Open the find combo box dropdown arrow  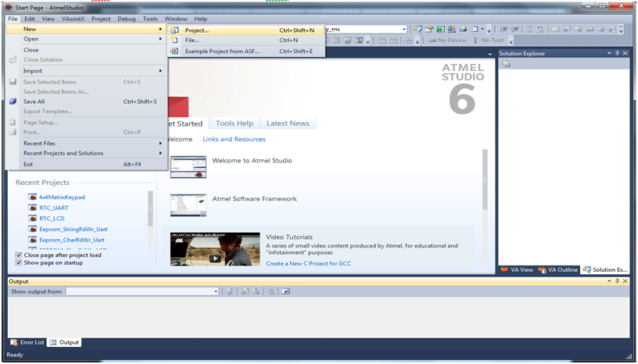point(404,29)
